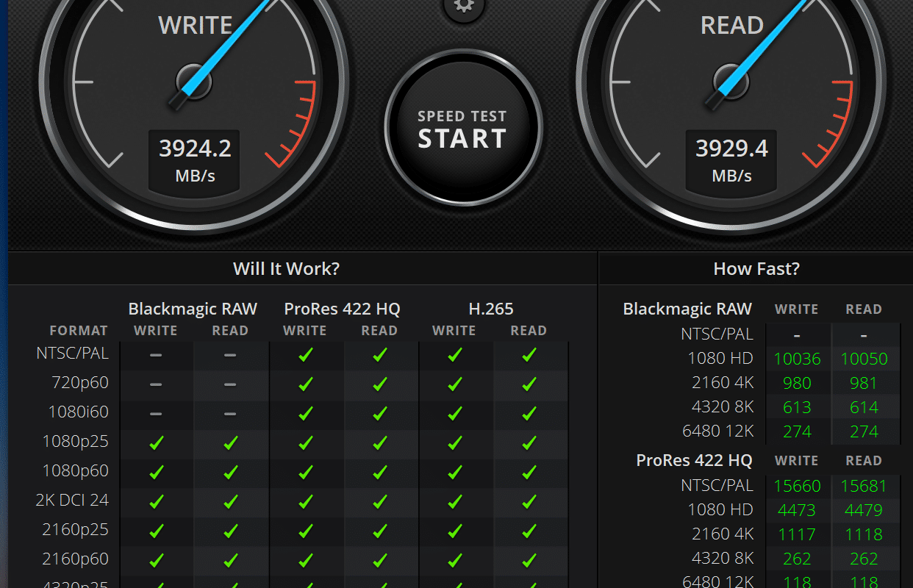Click the 981 read value for Blackmagic RAW 2160 4K
This screenshot has width=913, height=588.
tap(864, 384)
